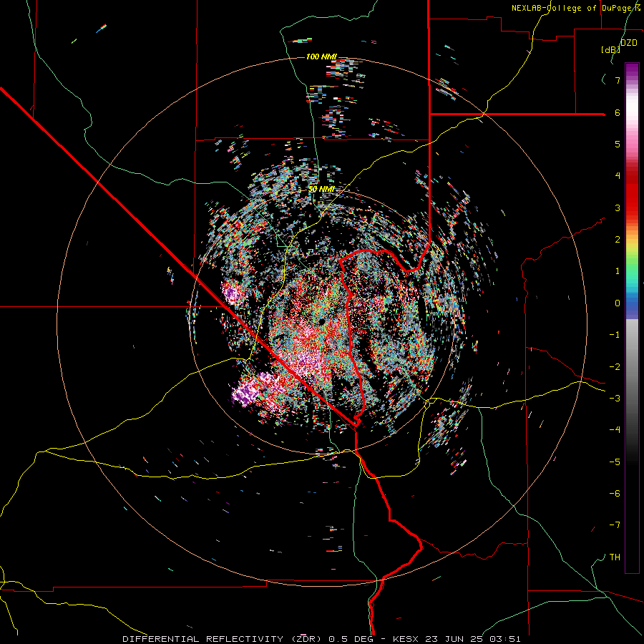The height and width of the screenshot is (644, 644).
Task: Click the positive 3 dB scale value
Action: point(618,208)
